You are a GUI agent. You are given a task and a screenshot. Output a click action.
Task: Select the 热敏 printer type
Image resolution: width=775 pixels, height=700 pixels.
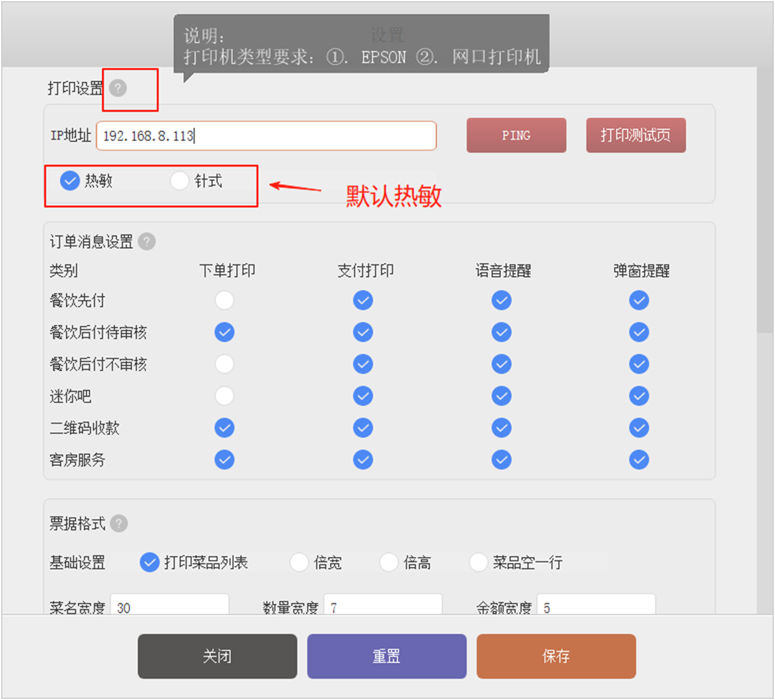pyautogui.click(x=70, y=181)
